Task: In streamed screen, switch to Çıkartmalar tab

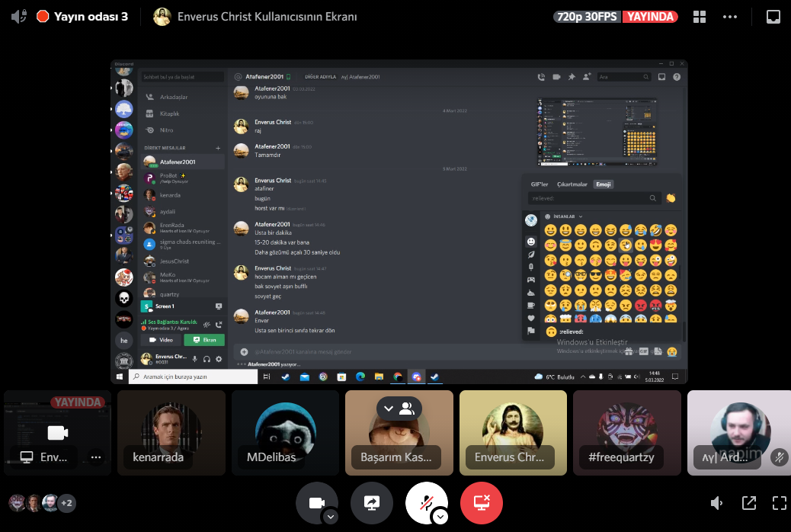Action: pos(572,184)
